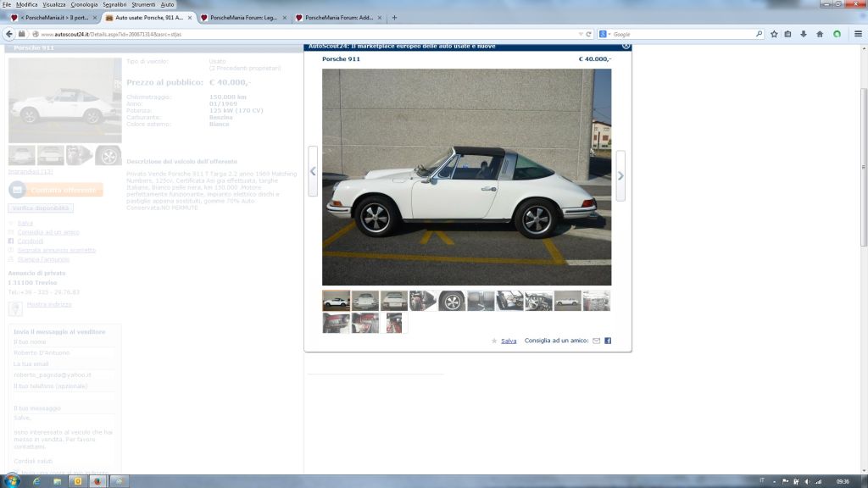The height and width of the screenshot is (488, 868).
Task: Share the listing on Facebook icon
Action: point(608,341)
